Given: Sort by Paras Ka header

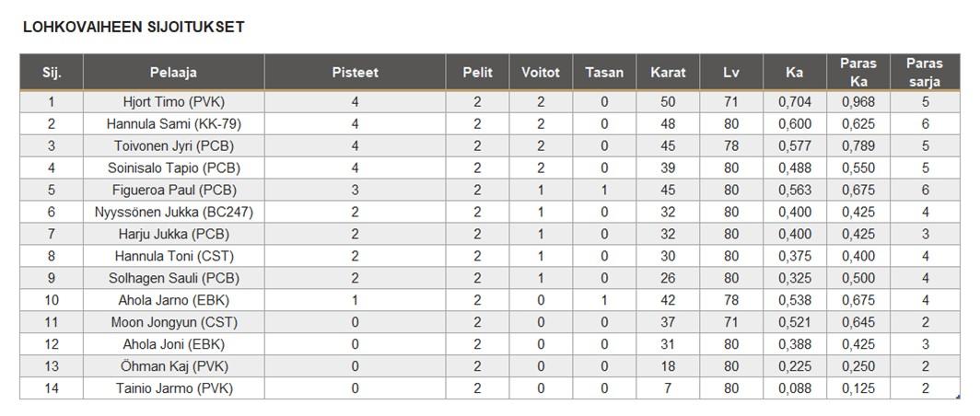Looking at the screenshot, I should pos(857,73).
